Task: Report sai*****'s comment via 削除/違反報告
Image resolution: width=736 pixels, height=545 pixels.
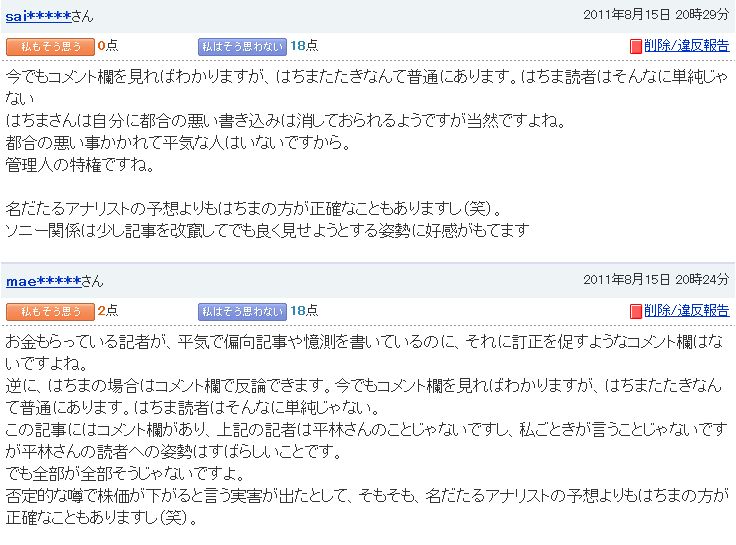Action: coord(687,46)
